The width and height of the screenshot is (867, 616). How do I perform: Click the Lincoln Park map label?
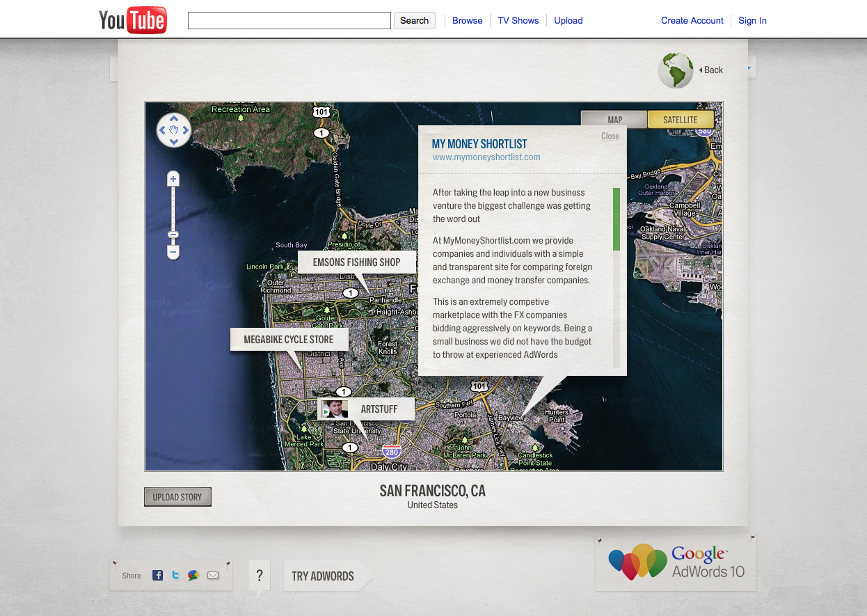click(x=265, y=267)
